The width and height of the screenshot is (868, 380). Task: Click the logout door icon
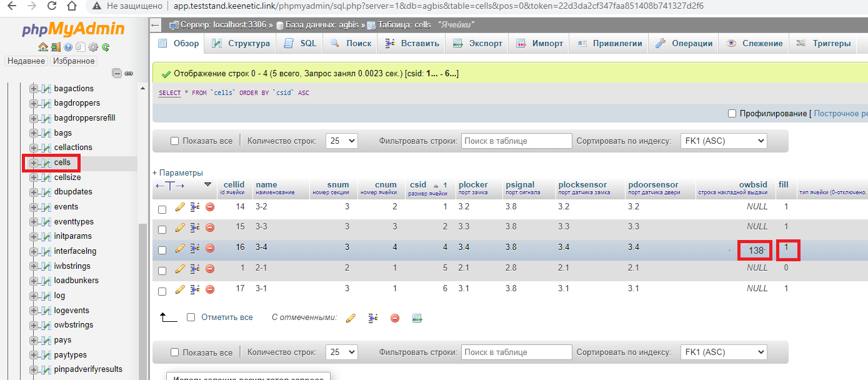[56, 47]
